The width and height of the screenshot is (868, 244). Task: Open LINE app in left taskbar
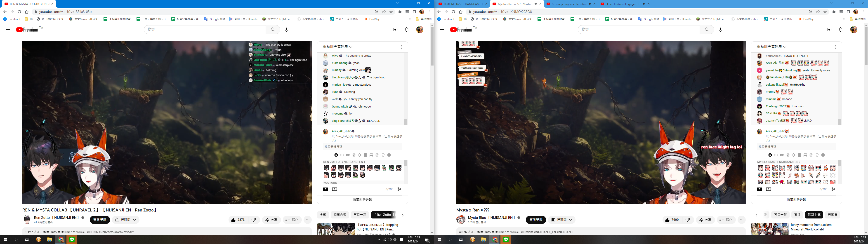72,240
